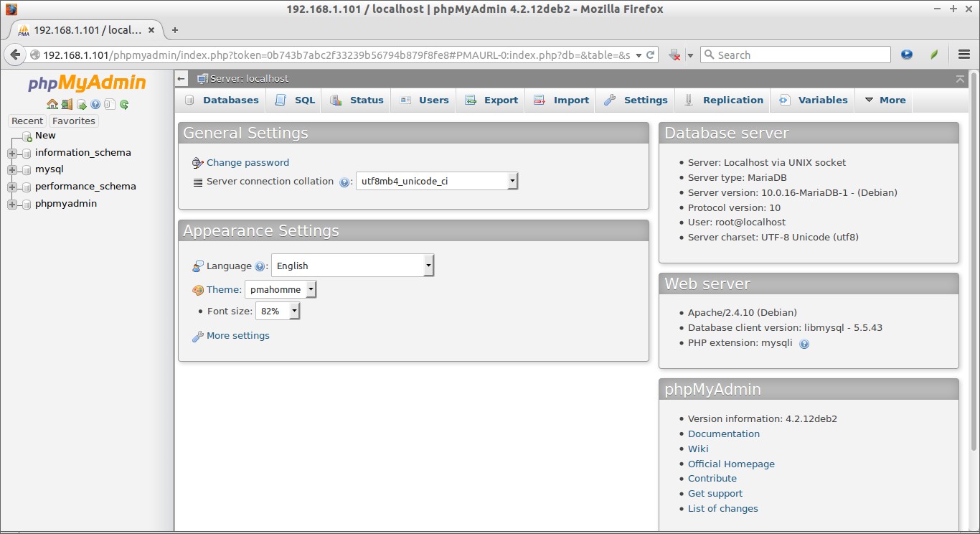980x534 pixels.
Task: Switch to the SQL tab
Action: tap(295, 100)
